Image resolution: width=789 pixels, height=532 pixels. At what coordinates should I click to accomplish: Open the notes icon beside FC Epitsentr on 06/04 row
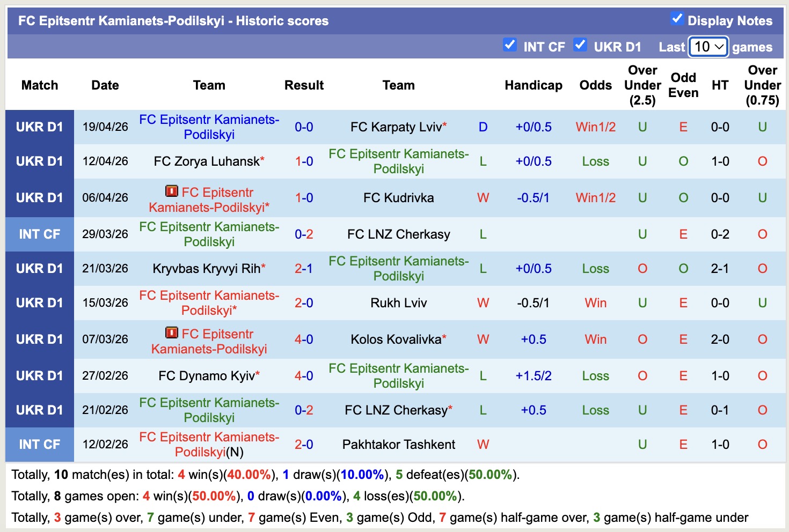[x=172, y=190]
